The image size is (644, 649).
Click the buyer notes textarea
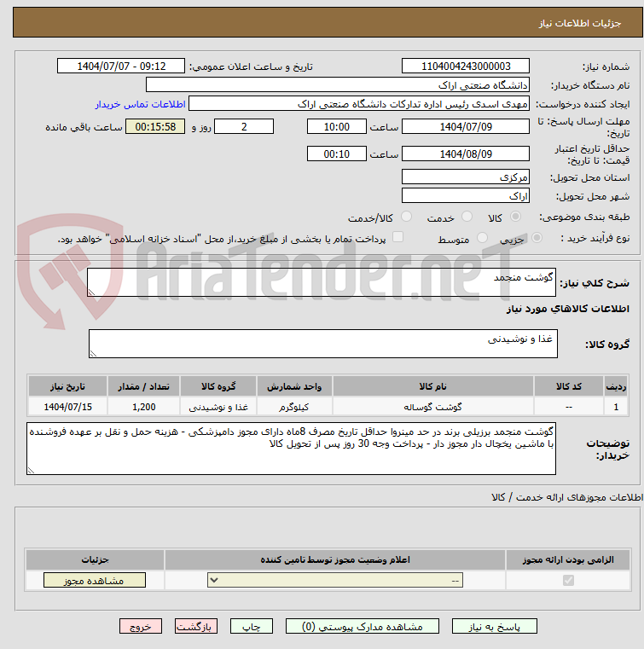(x=291, y=449)
